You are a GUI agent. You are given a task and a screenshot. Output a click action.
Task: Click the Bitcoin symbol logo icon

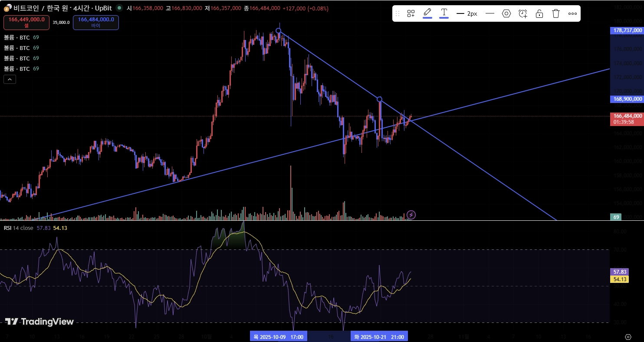tap(7, 8)
